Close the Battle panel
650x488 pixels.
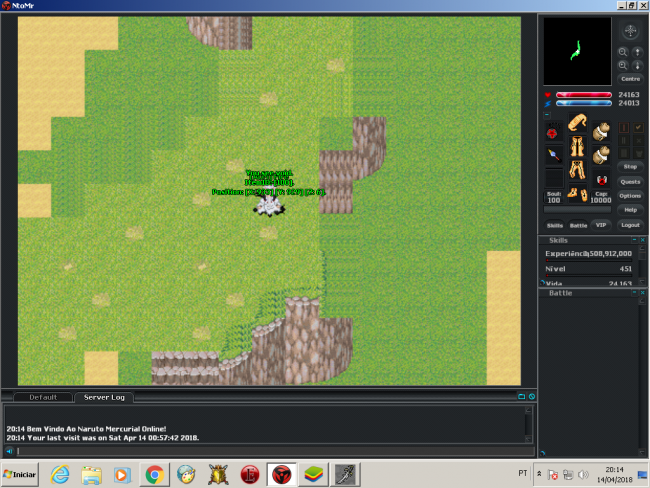[x=643, y=292]
